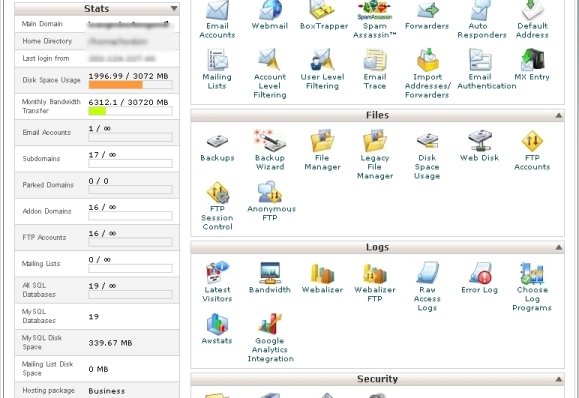Open Auto Responders
The image size is (579, 398).
pyautogui.click(x=482, y=19)
